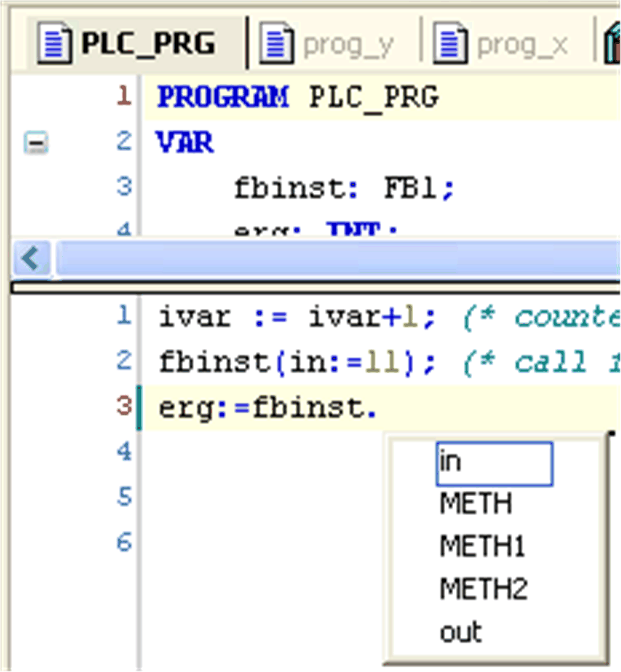Click the fbinst: FB1 variable declaration

342,188
